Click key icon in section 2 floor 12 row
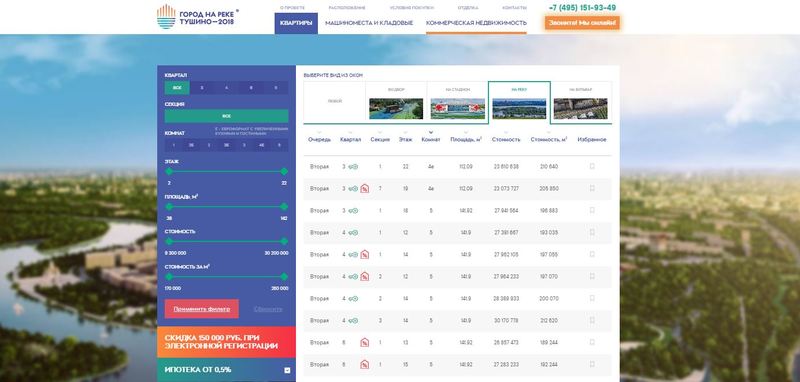800x382 pixels. [353, 276]
